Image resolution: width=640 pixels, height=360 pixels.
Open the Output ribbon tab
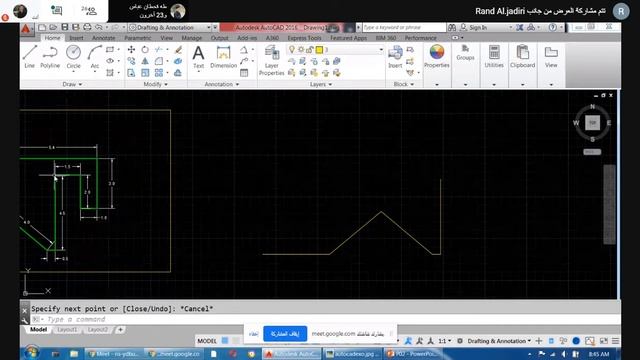point(220,38)
